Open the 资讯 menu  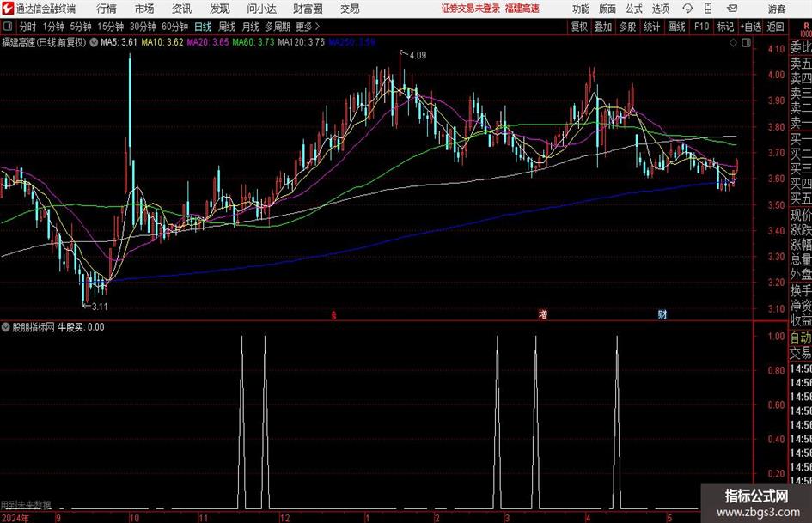click(x=182, y=9)
